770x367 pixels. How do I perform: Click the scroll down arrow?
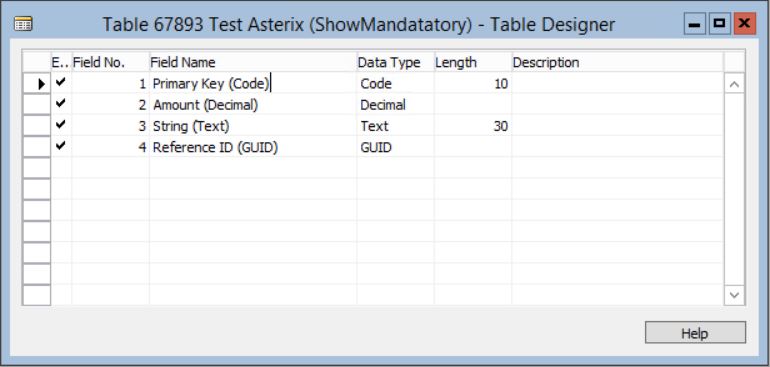click(x=734, y=295)
